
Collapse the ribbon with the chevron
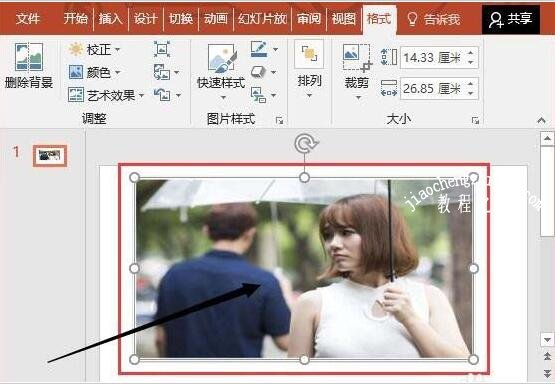[541, 120]
